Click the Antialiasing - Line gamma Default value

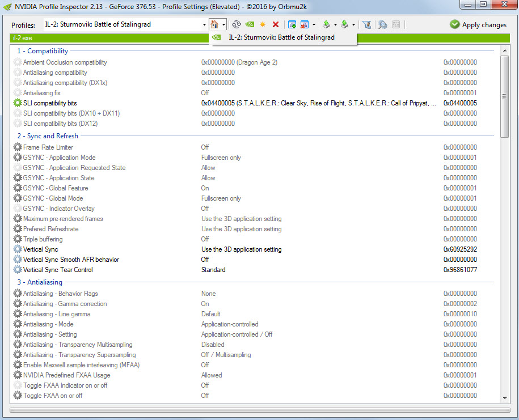(210, 314)
